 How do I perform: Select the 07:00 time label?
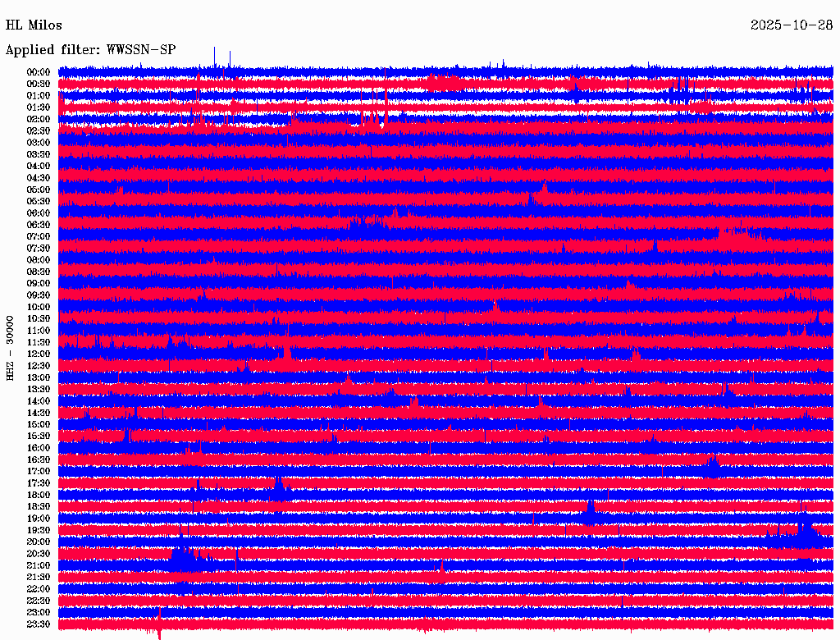39,236
